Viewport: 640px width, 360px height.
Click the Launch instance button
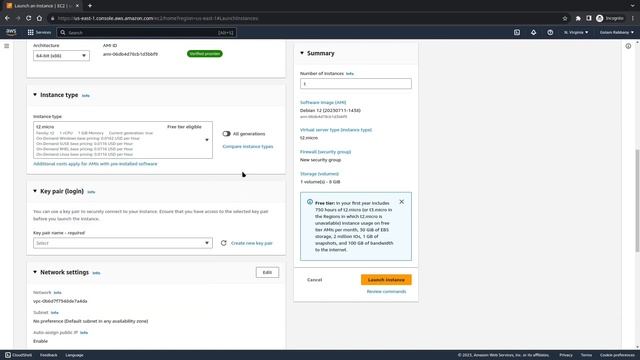coord(386,280)
